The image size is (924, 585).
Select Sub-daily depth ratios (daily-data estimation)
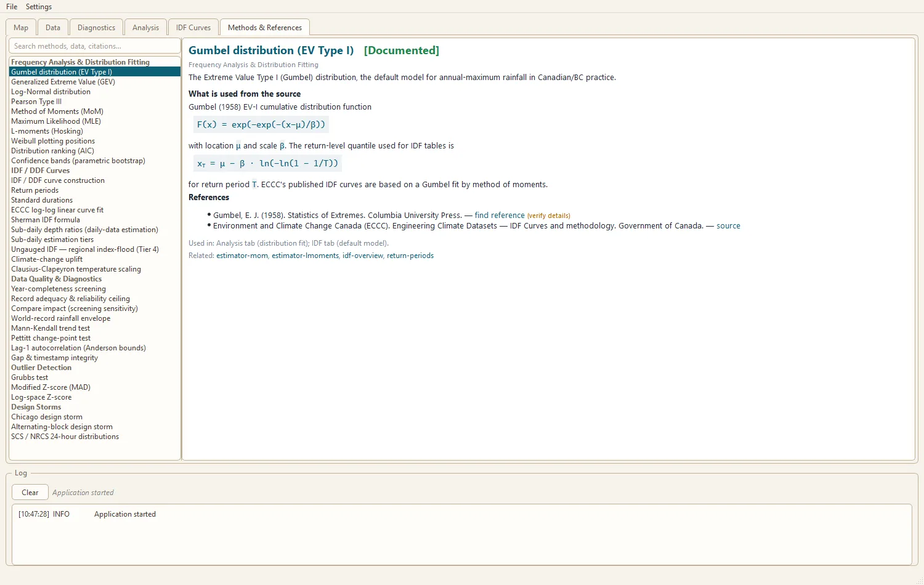(x=95, y=230)
